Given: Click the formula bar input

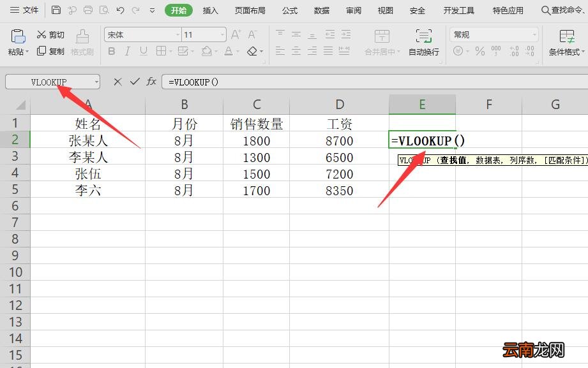Looking at the screenshot, I should click(375, 82).
